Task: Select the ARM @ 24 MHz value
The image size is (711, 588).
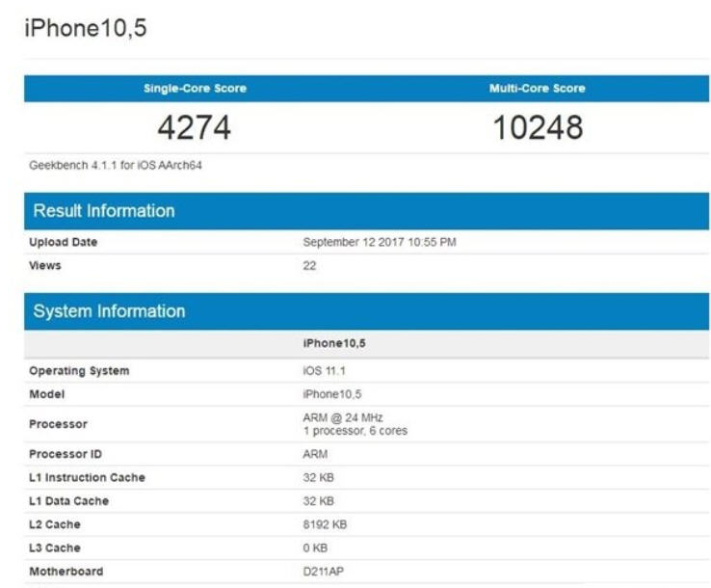Action: [343, 417]
